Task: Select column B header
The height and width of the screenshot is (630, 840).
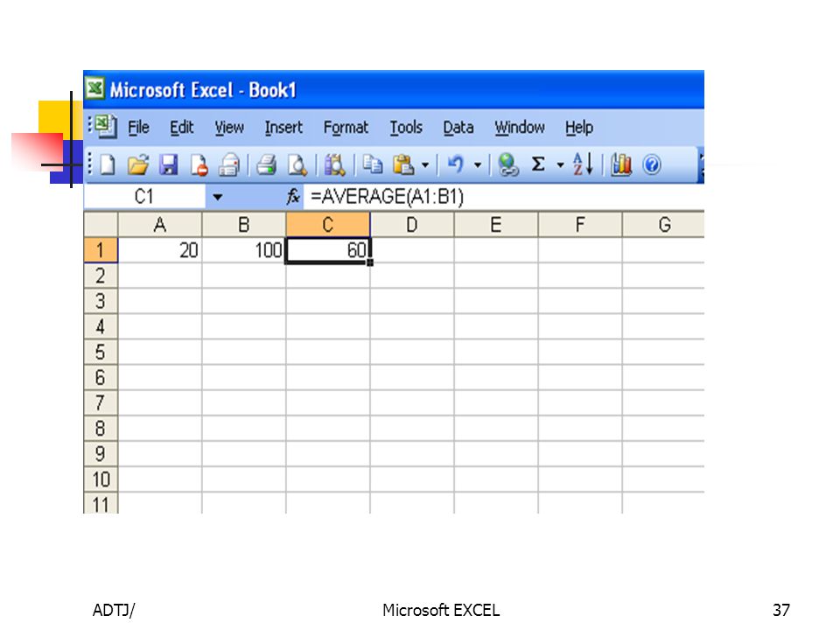Action: coord(244,225)
